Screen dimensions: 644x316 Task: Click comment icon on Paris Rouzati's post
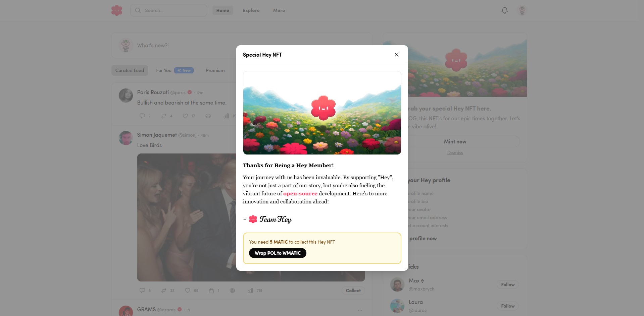(x=142, y=116)
